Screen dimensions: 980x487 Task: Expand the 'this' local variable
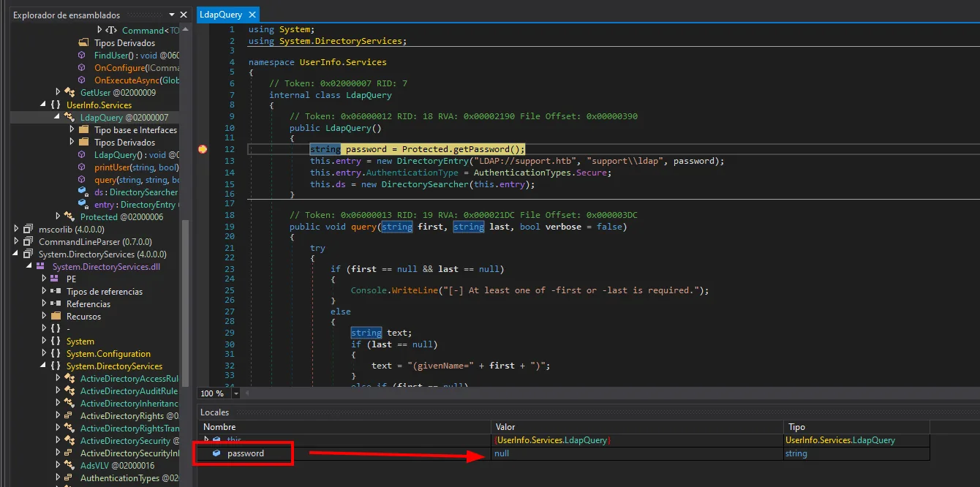click(206, 440)
